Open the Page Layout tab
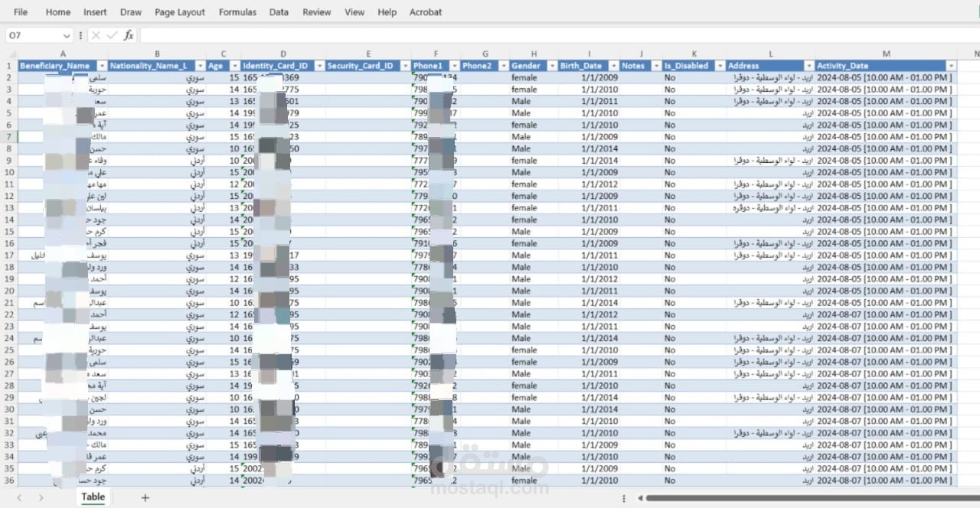The width and height of the screenshot is (980, 508). pos(180,12)
